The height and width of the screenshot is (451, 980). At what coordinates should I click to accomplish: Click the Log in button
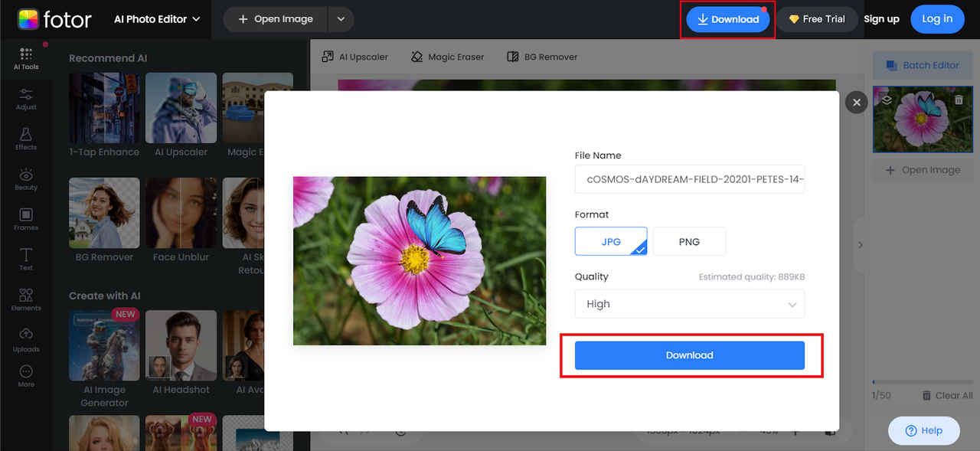coord(937,19)
